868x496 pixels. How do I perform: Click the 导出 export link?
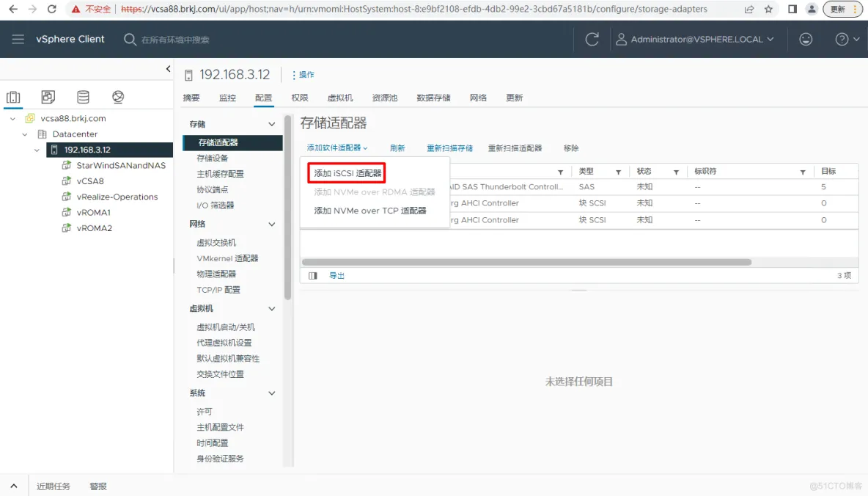pyautogui.click(x=336, y=275)
